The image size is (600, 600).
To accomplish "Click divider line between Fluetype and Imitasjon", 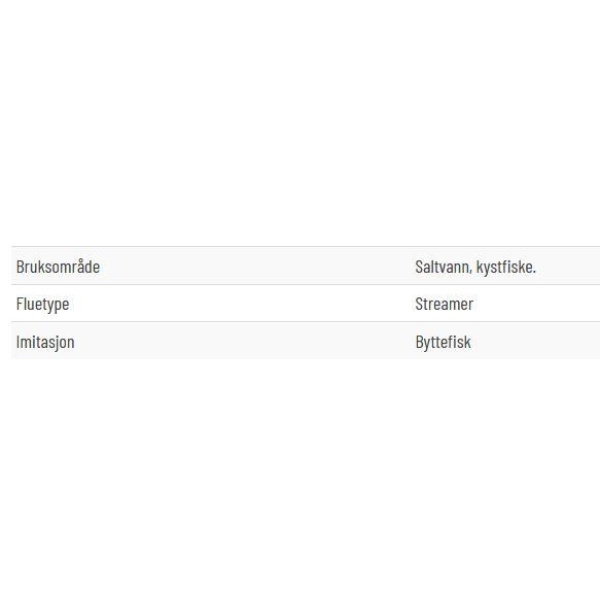I will click(x=306, y=321).
